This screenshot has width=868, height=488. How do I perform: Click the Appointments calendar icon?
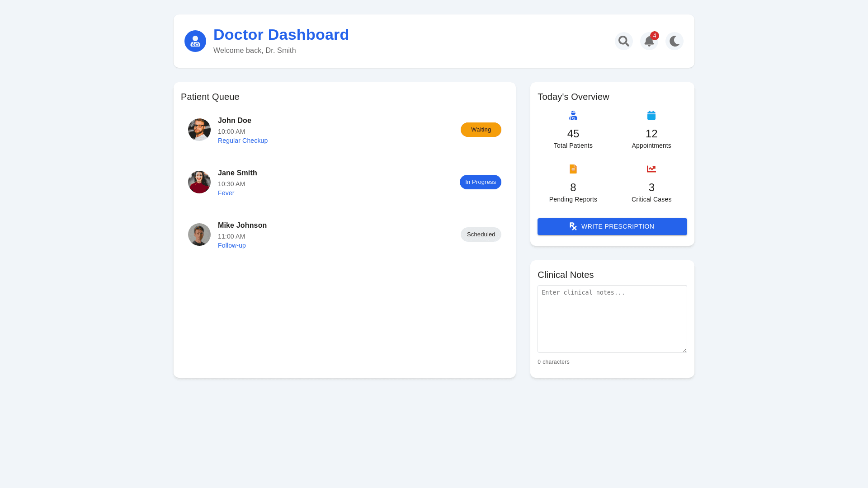(x=651, y=115)
